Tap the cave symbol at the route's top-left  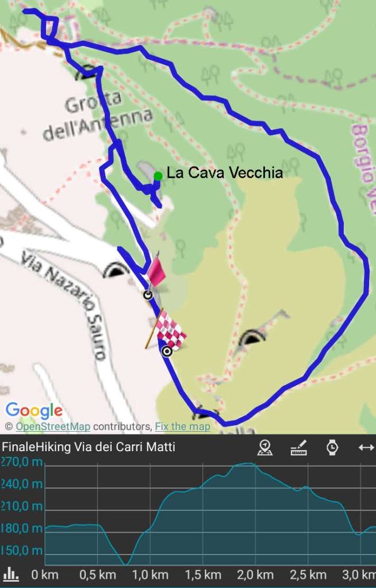click(86, 72)
